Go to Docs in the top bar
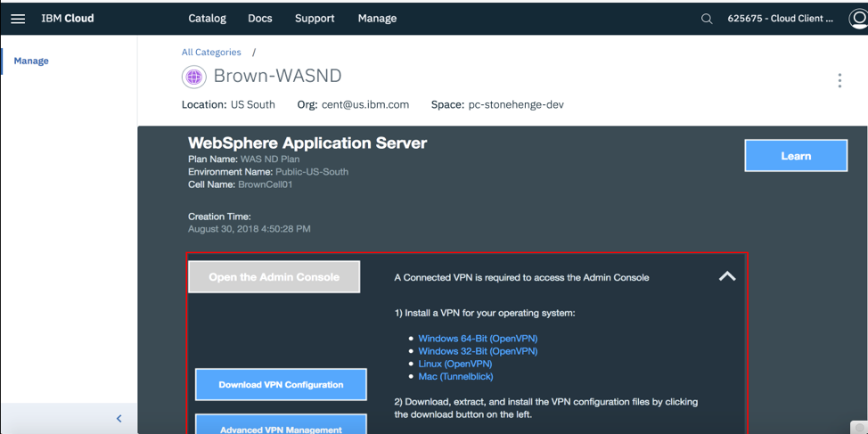This screenshot has height=434, width=868. [x=260, y=19]
